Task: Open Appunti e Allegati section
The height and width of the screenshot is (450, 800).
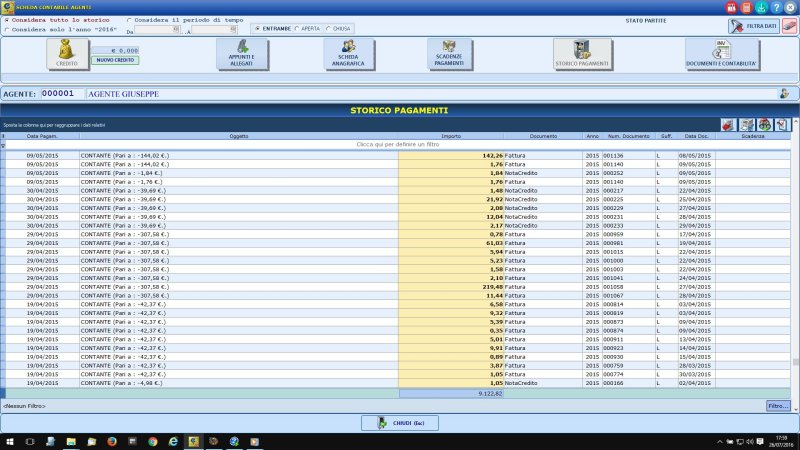Action: click(x=242, y=54)
